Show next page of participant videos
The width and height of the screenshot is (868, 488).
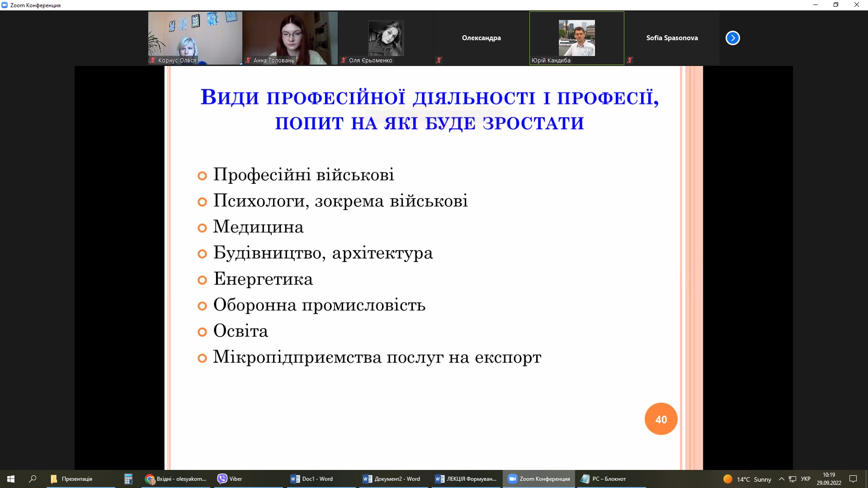[x=732, y=38]
